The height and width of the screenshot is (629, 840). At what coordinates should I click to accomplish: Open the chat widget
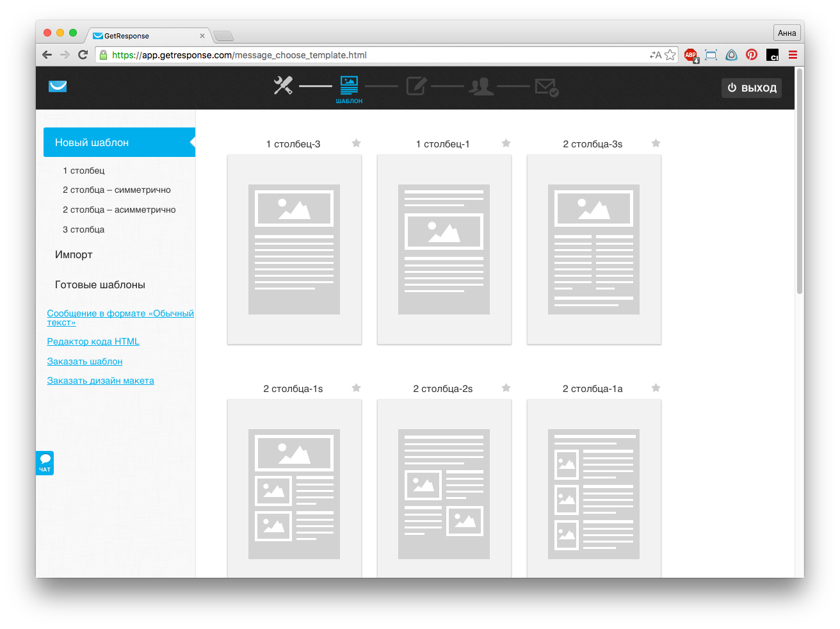coord(45,462)
